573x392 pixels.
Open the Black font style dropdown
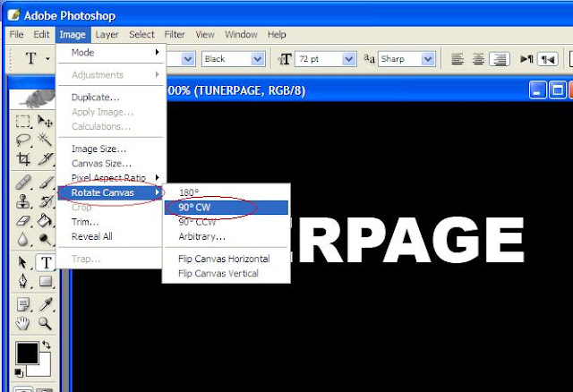[x=258, y=59]
